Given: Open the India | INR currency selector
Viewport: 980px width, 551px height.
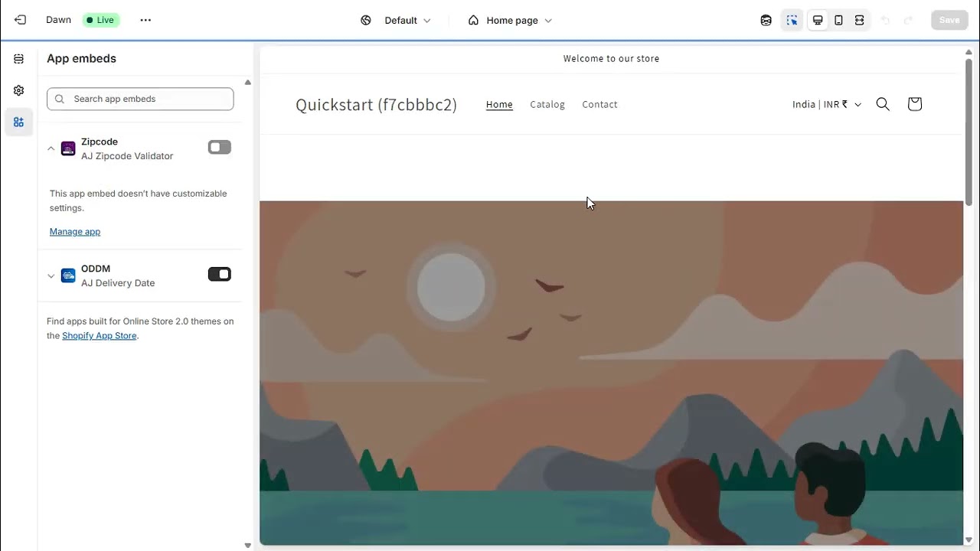Looking at the screenshot, I should tap(827, 104).
